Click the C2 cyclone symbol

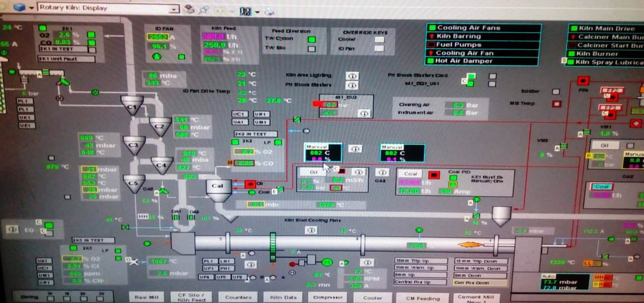160,127
